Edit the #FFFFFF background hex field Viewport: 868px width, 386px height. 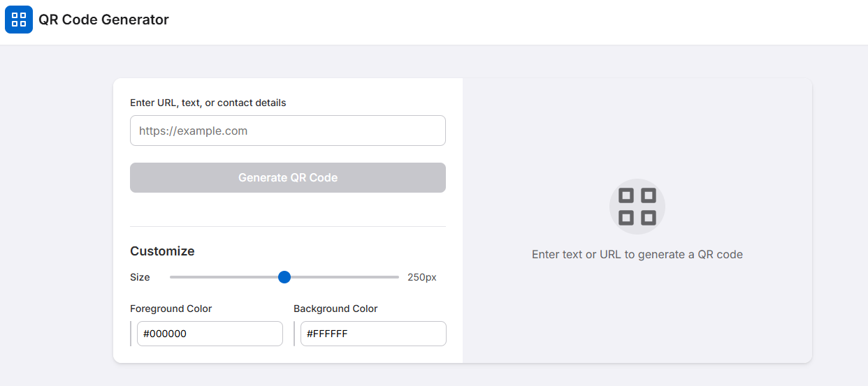point(373,334)
